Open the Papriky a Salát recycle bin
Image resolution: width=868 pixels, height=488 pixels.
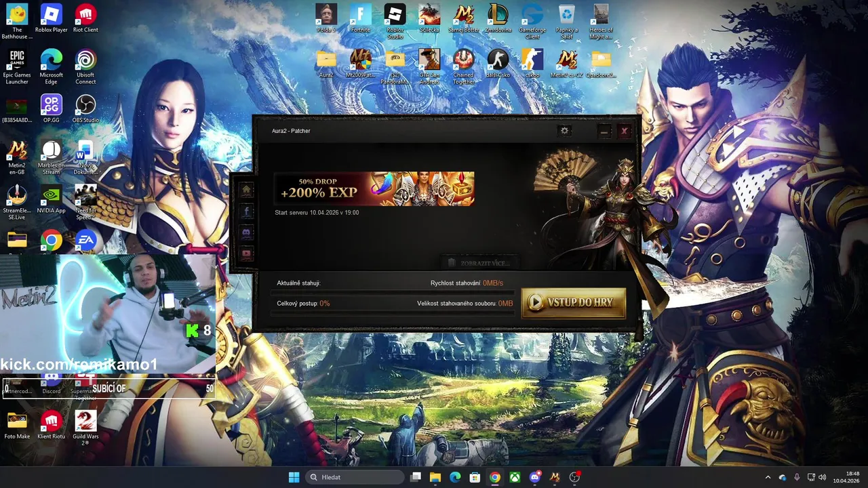pos(567,22)
